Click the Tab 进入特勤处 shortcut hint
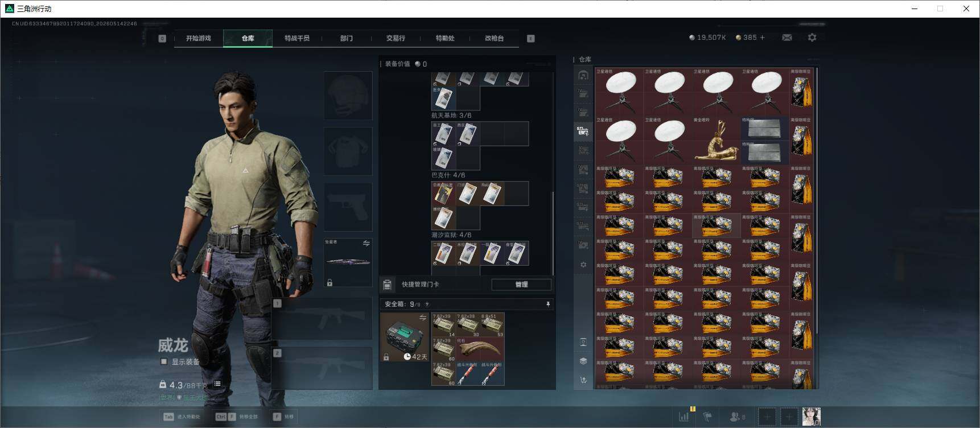This screenshot has width=980, height=428. click(x=182, y=417)
